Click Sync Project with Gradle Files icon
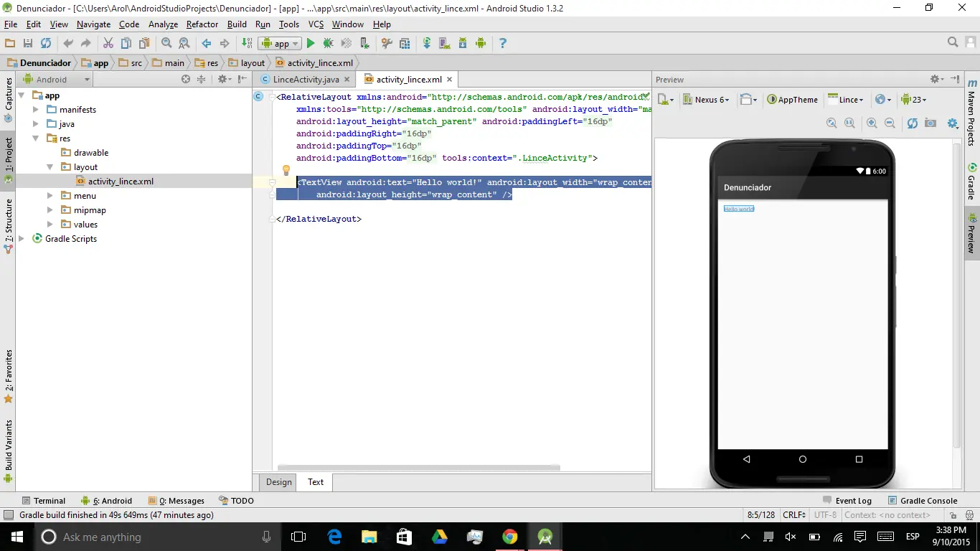This screenshot has width=980, height=551. click(x=427, y=43)
